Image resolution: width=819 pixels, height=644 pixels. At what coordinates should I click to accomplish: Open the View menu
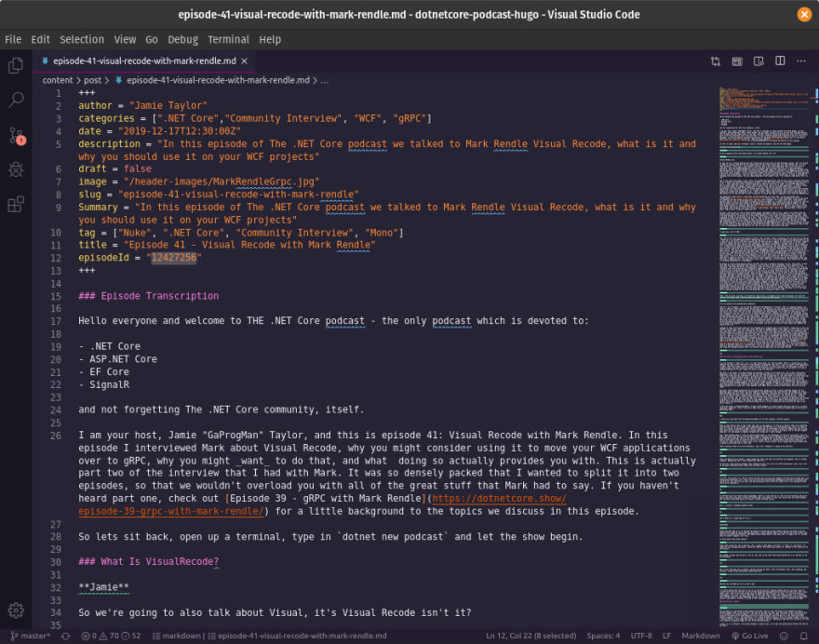(x=125, y=40)
